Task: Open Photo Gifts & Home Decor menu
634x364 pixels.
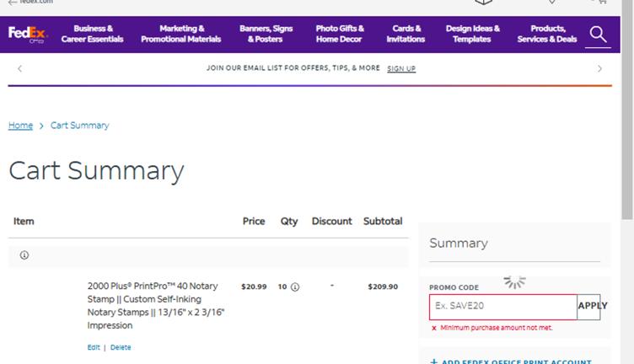Action: click(340, 34)
